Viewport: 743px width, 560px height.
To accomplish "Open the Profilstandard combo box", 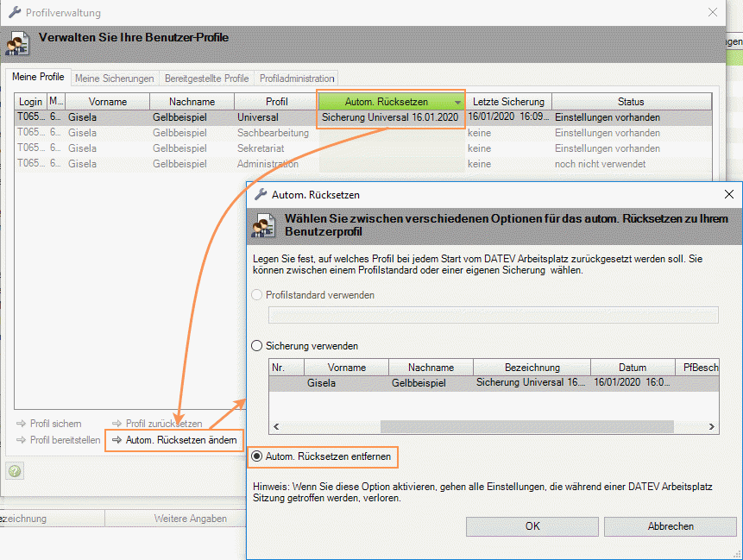I will 493,315.
